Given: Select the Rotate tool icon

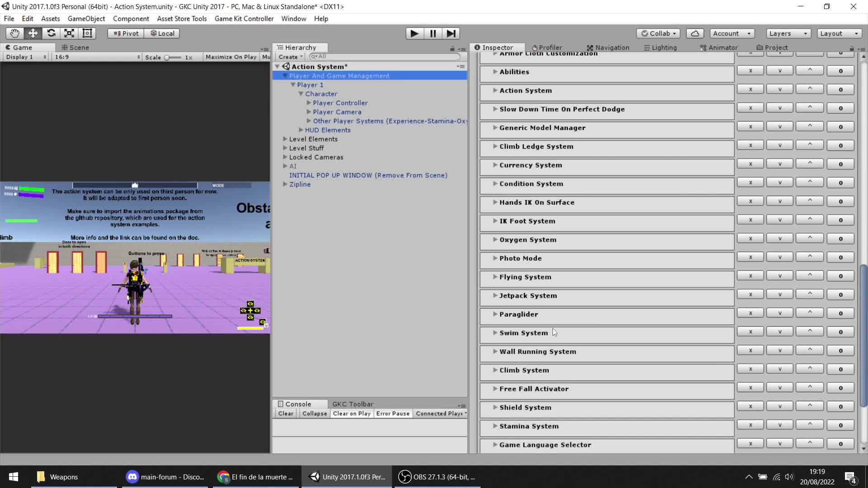Looking at the screenshot, I should pos(51,33).
